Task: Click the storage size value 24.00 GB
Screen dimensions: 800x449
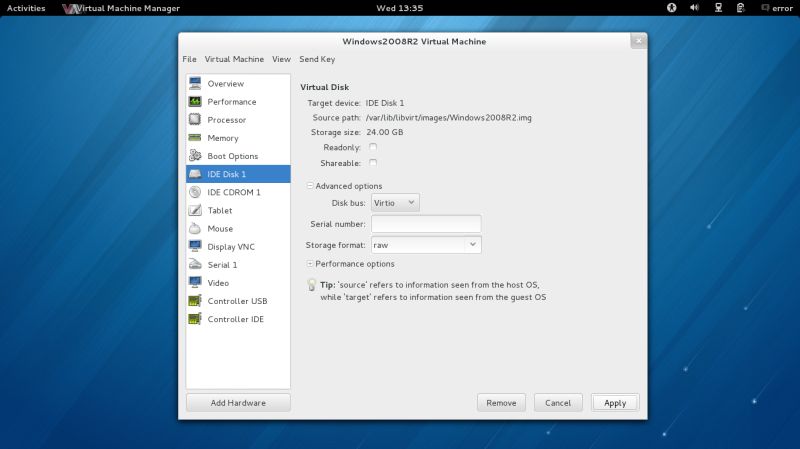Action: click(385, 132)
